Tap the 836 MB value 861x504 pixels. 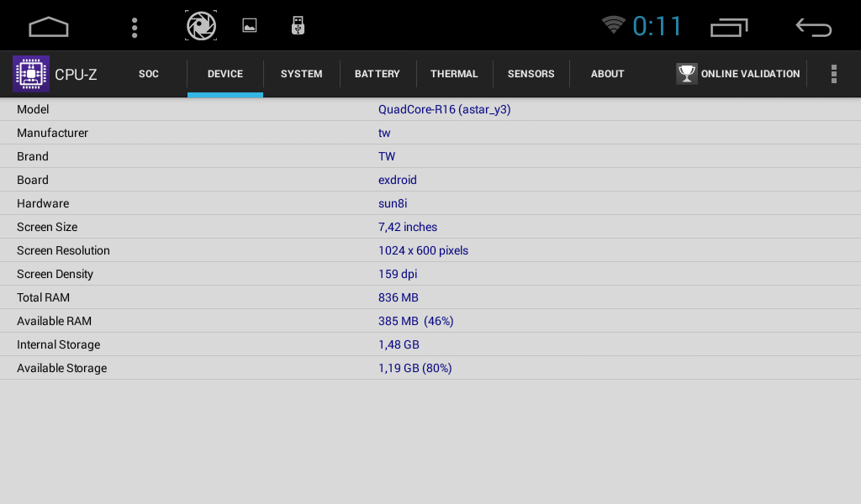[398, 298]
